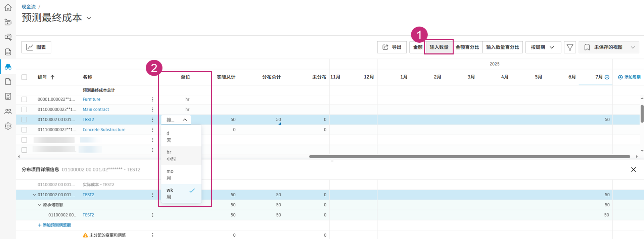
Task: Collapse the 01100002 TEST2 detail row
Action: tap(34, 195)
